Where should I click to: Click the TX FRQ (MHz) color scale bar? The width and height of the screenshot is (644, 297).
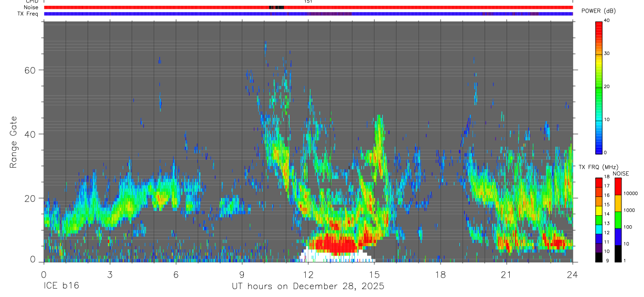599,219
